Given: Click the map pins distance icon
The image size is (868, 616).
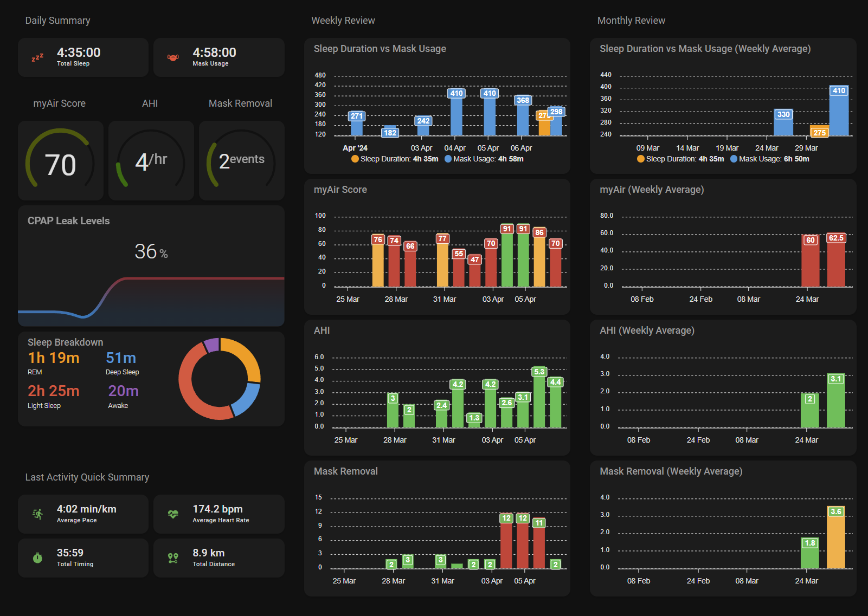Looking at the screenshot, I should [x=173, y=558].
